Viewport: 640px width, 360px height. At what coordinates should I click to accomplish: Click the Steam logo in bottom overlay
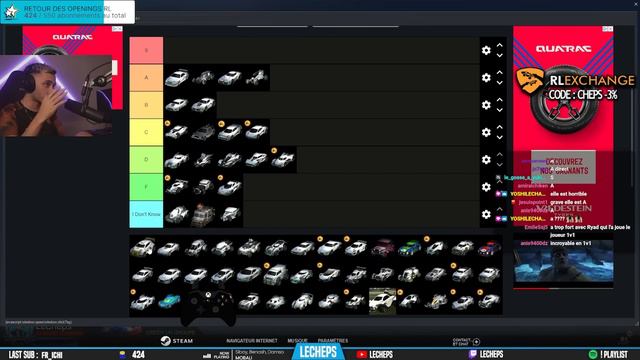click(x=165, y=341)
